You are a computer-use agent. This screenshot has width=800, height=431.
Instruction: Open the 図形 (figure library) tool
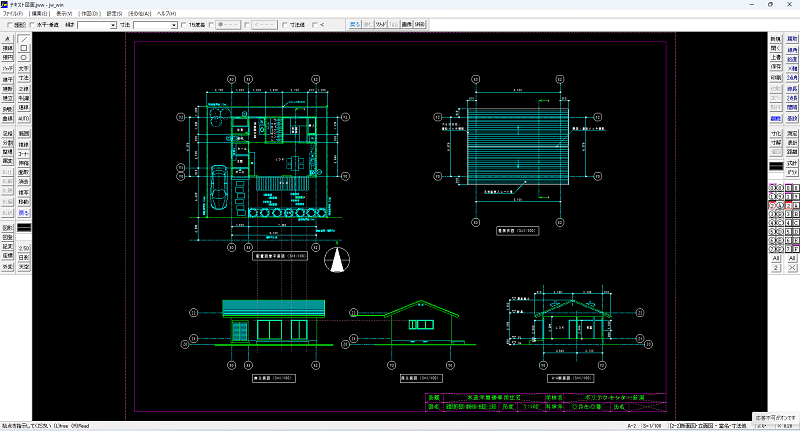(x=7, y=228)
